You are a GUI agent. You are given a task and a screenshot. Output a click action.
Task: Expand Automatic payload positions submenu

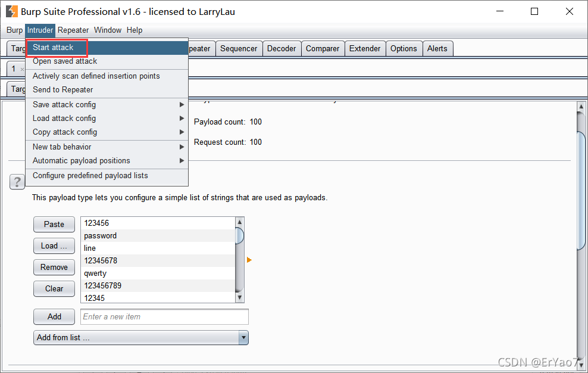[x=107, y=161]
